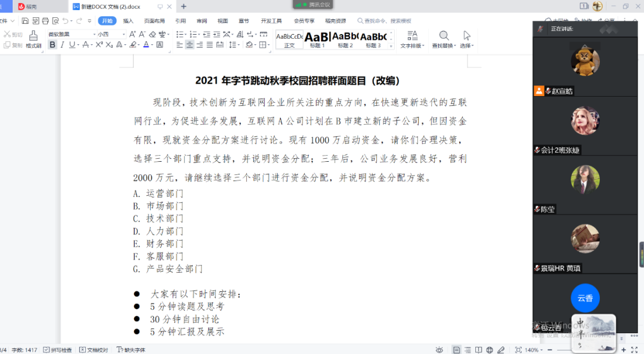This screenshot has width=644, height=354.
Task: Click the Format Painter (格式刷) icon
Action: pyautogui.click(x=33, y=39)
